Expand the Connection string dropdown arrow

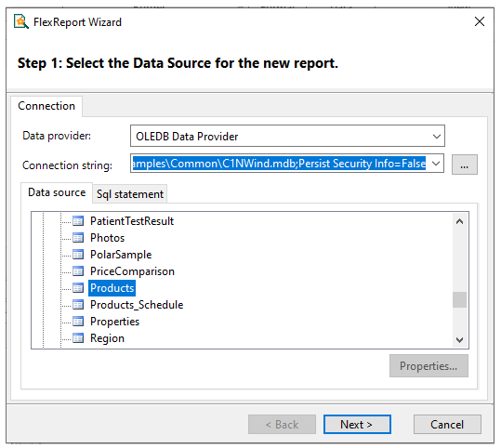point(436,164)
